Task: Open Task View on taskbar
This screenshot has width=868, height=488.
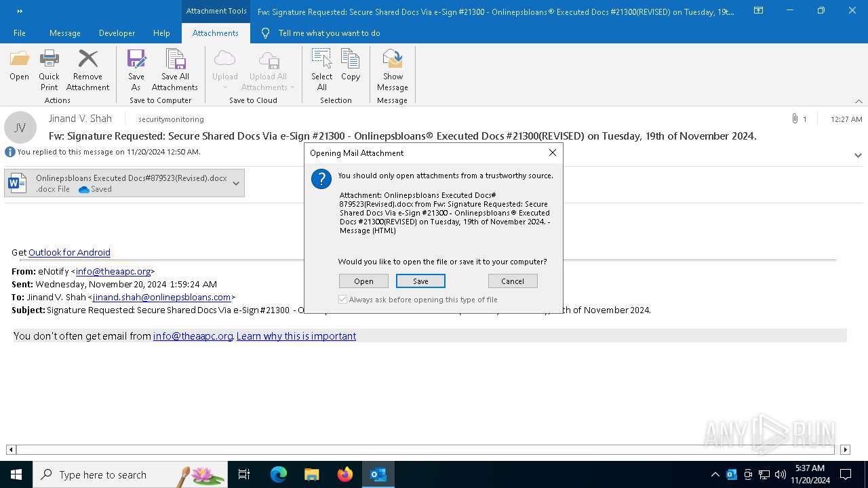Action: [244, 474]
